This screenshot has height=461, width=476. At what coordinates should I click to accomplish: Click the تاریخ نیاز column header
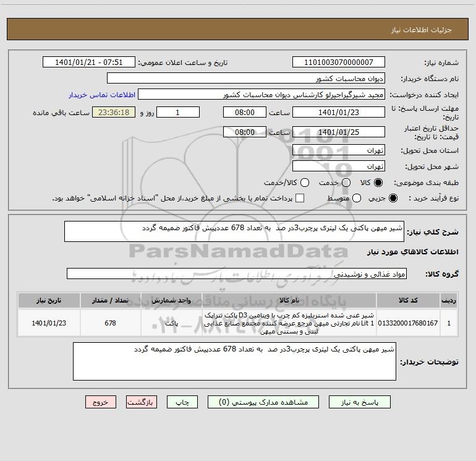tap(49, 300)
